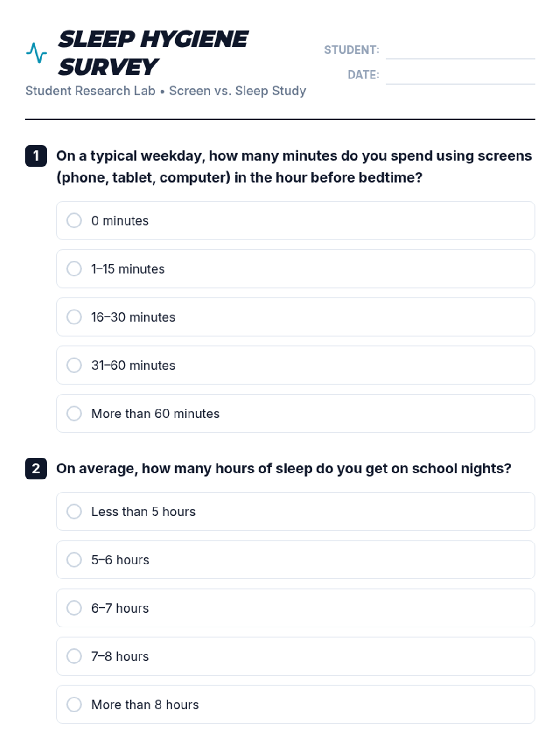Click the pulse logo icon beside title
Image resolution: width=560 pixels, height=747 pixels.
point(36,53)
